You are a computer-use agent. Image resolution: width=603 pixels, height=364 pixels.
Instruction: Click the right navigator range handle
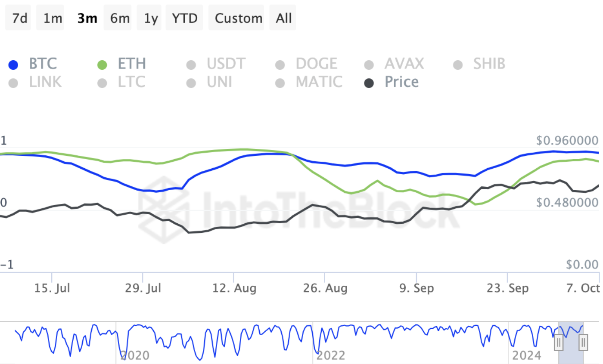(x=583, y=343)
